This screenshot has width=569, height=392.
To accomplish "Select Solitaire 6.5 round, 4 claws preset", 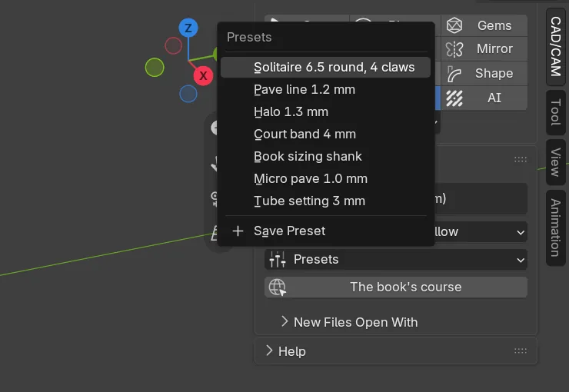I will pyautogui.click(x=325, y=67).
